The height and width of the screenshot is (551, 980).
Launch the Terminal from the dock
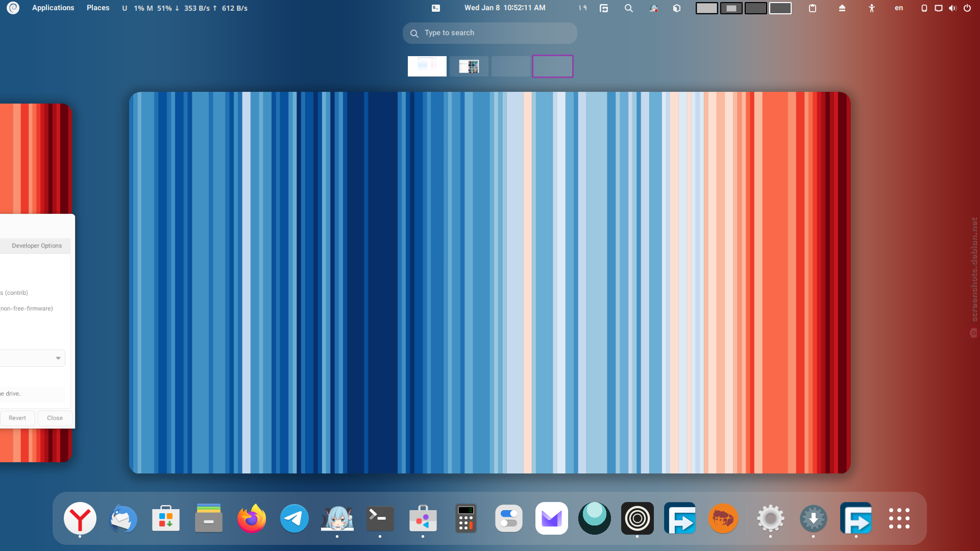tap(380, 519)
